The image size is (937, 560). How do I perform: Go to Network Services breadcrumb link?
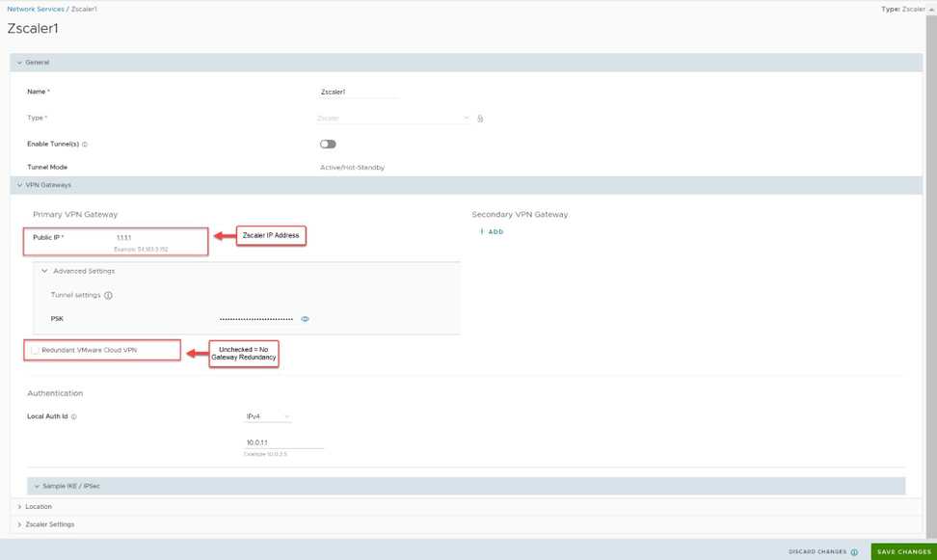(36, 9)
